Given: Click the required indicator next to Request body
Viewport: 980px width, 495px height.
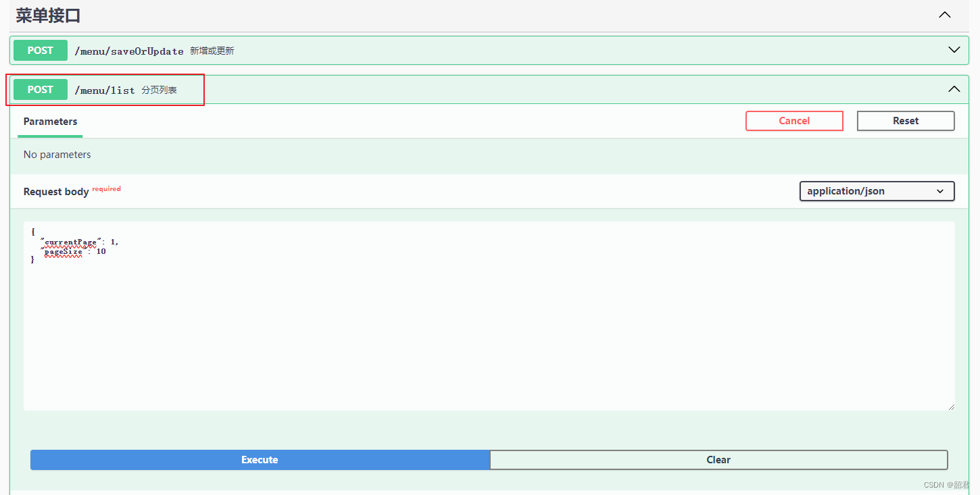Looking at the screenshot, I should tap(106, 188).
